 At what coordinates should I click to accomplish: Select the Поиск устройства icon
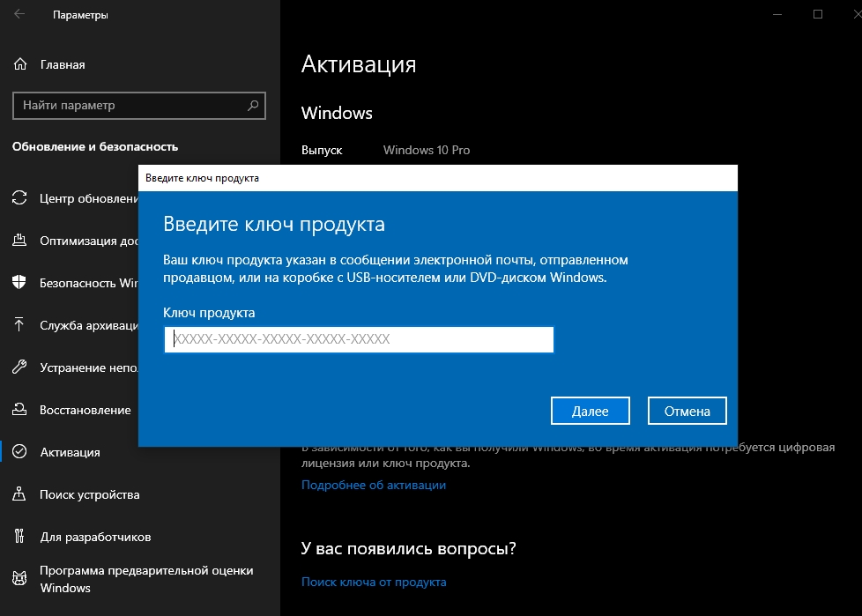19,494
